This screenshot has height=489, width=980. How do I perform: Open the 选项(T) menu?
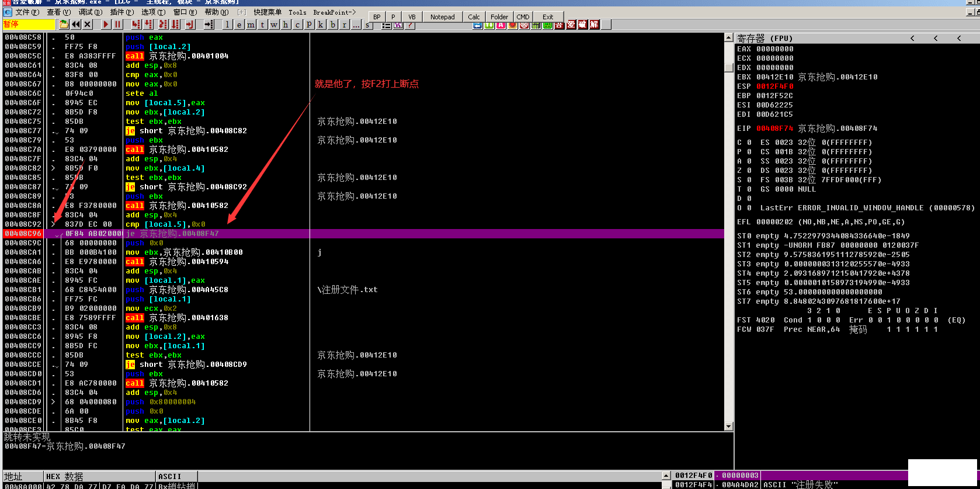(x=153, y=12)
